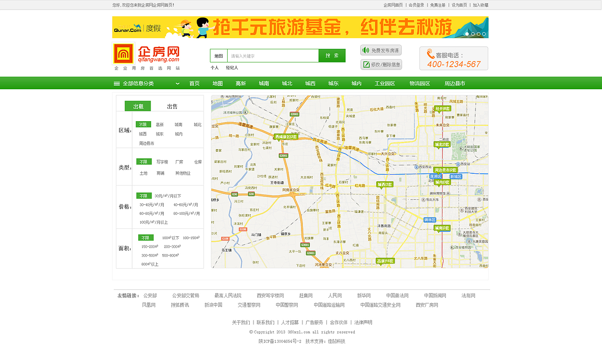Open the 关于我们 footer link
Image resolution: width=602 pixels, height=364 pixels.
(241, 322)
